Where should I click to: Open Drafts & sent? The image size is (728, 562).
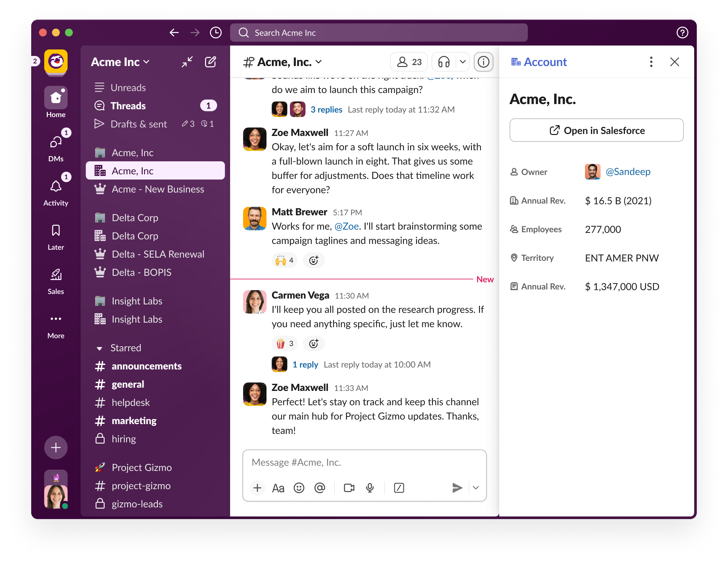pos(155,124)
